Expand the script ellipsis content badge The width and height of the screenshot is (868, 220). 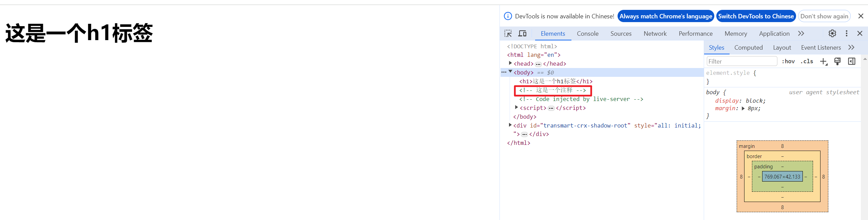point(551,108)
